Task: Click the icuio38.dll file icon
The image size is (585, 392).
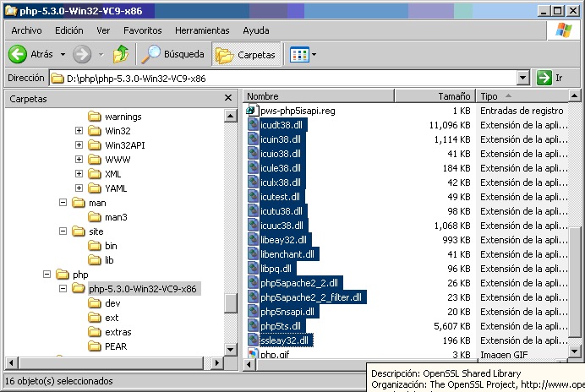Action: (x=253, y=153)
